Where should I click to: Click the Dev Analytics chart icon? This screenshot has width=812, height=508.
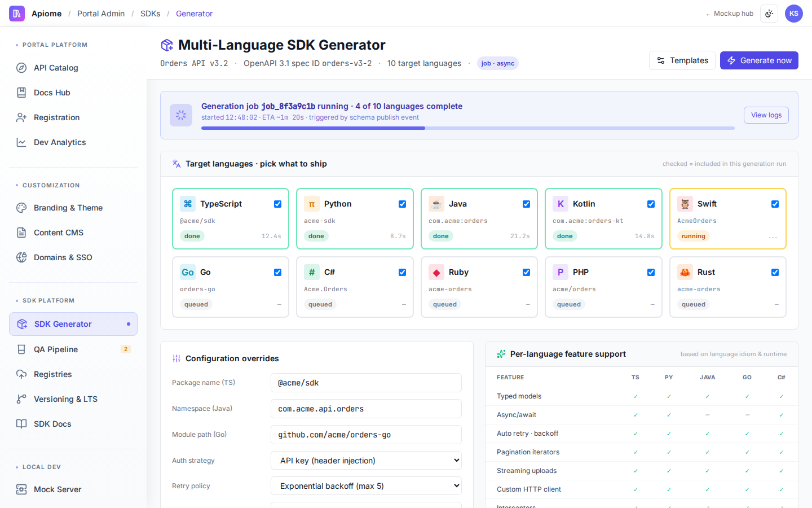(21, 142)
